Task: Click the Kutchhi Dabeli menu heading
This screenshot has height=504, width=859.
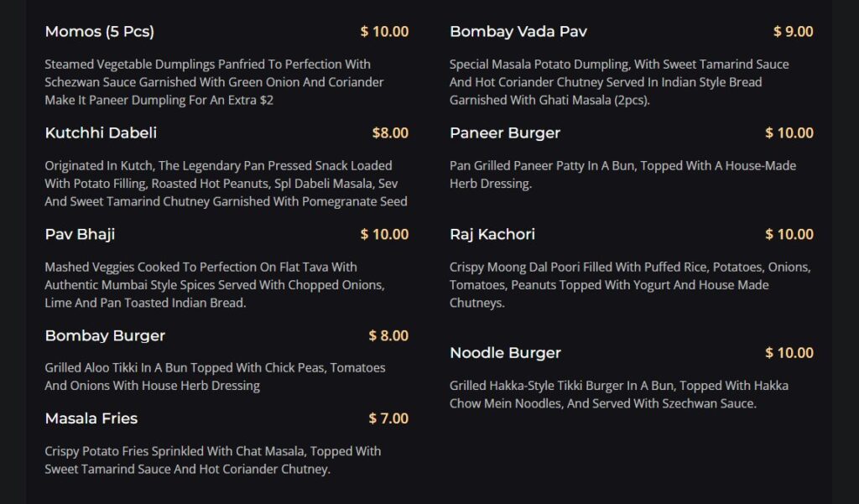Action: point(101,132)
